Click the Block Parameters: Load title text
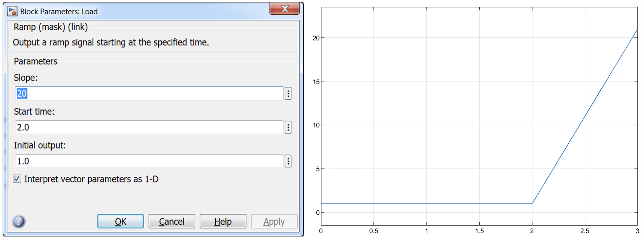This screenshot has height=239, width=644. coord(59,12)
